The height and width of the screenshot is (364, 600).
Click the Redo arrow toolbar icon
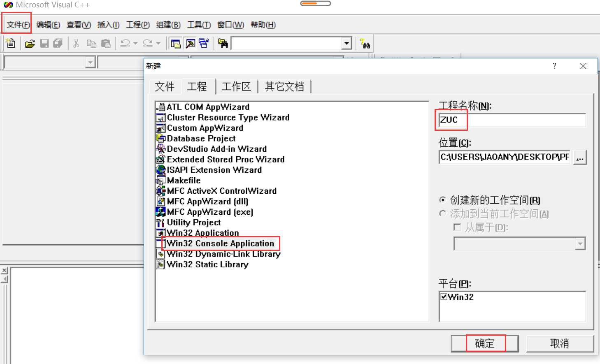148,43
